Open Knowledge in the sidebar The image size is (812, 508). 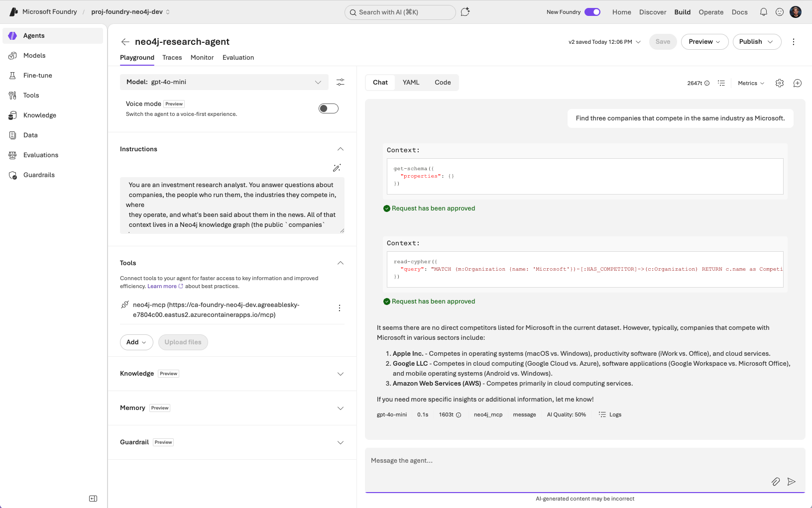53,115
